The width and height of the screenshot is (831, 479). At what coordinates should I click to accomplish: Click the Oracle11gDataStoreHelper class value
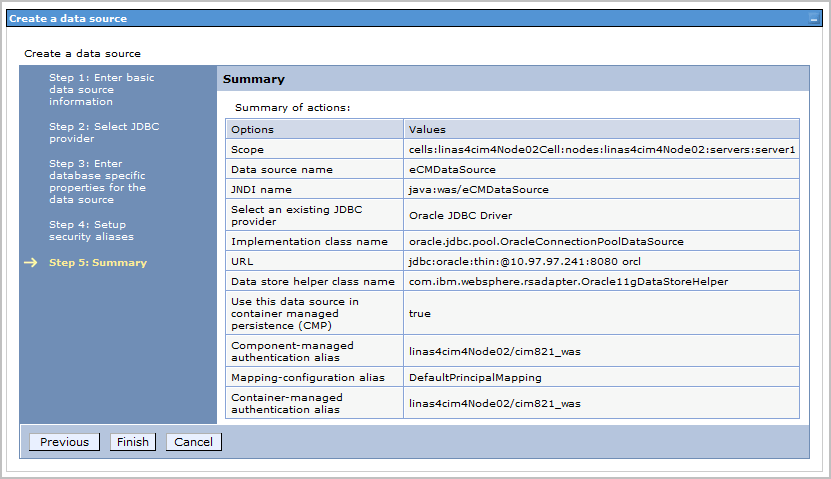pos(568,281)
